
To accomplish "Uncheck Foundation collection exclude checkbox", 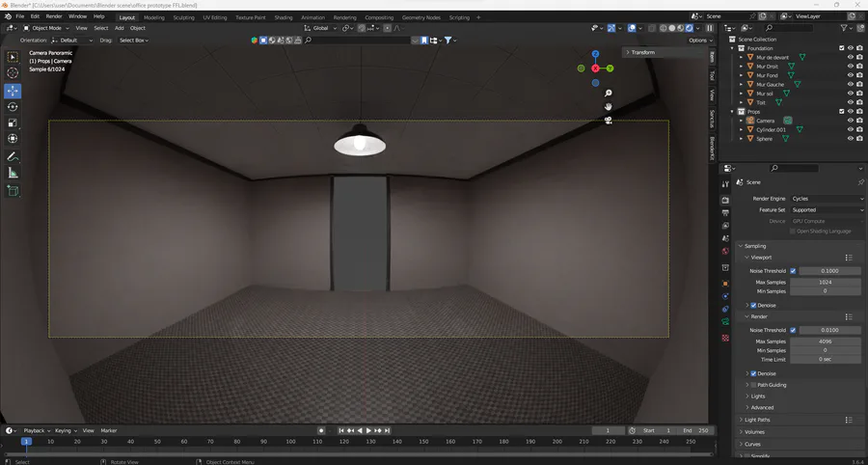I will [842, 48].
